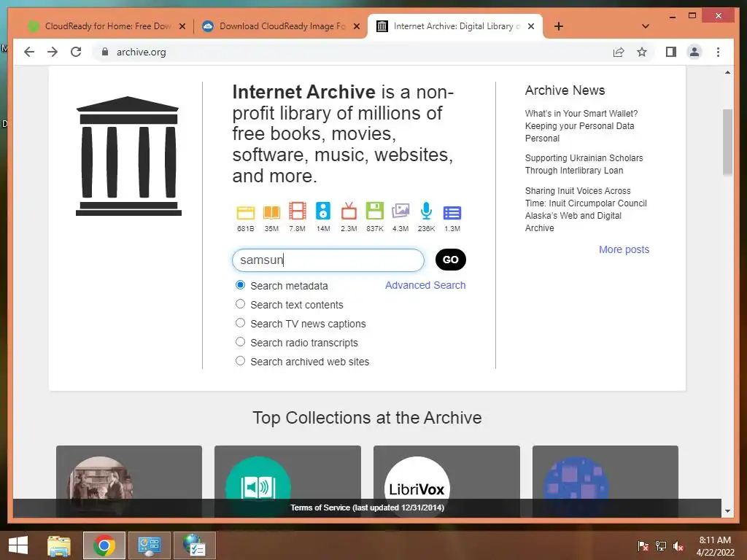Click the network icon in system tray
This screenshot has height=560, width=747.
pos(661,545)
